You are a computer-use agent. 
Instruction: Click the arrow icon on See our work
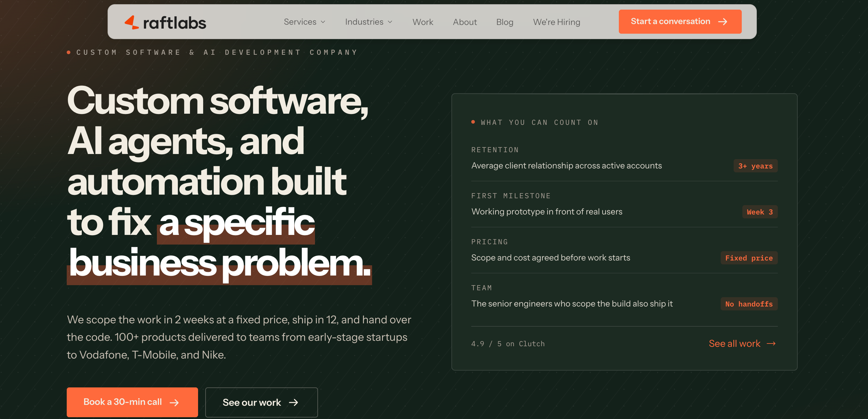[x=293, y=402]
